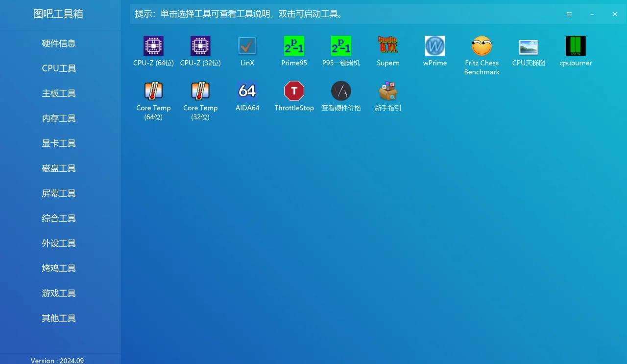Open the 综合工具 category
This screenshot has height=364, width=627.
pyautogui.click(x=59, y=218)
